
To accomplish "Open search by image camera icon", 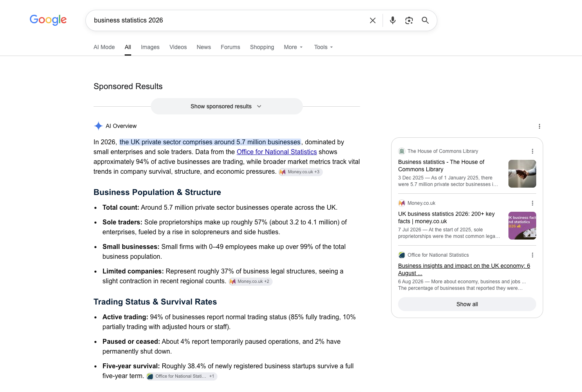I will [x=409, y=20].
